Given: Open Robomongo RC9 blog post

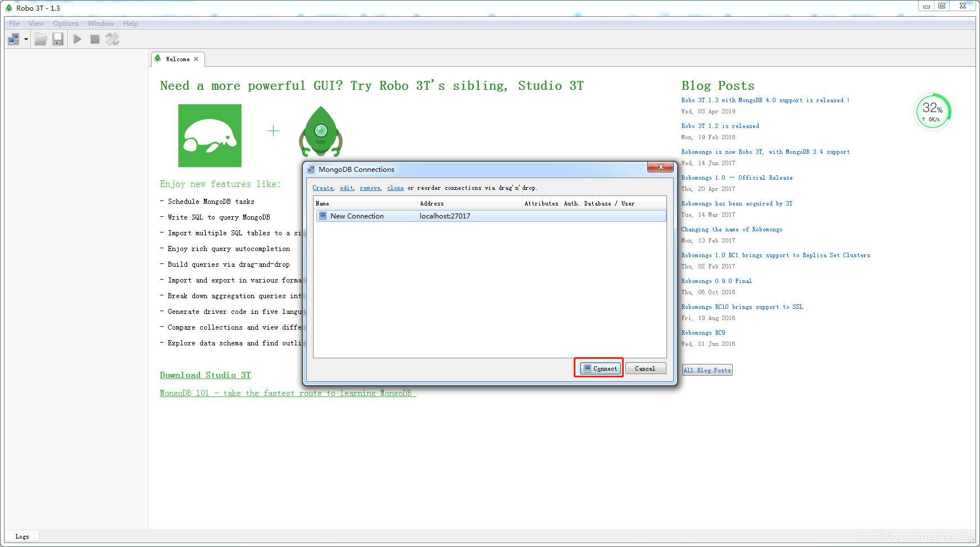Looking at the screenshot, I should pyautogui.click(x=703, y=333).
